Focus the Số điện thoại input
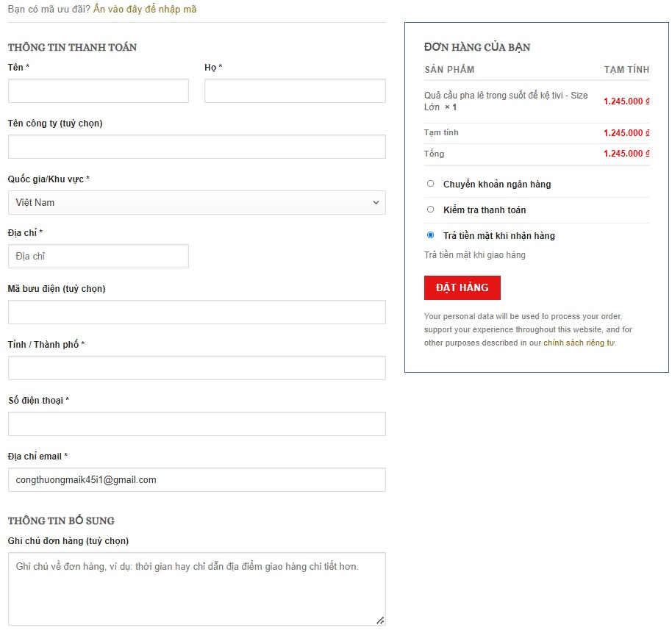Viewport: 672px width, 633px height. (196, 424)
